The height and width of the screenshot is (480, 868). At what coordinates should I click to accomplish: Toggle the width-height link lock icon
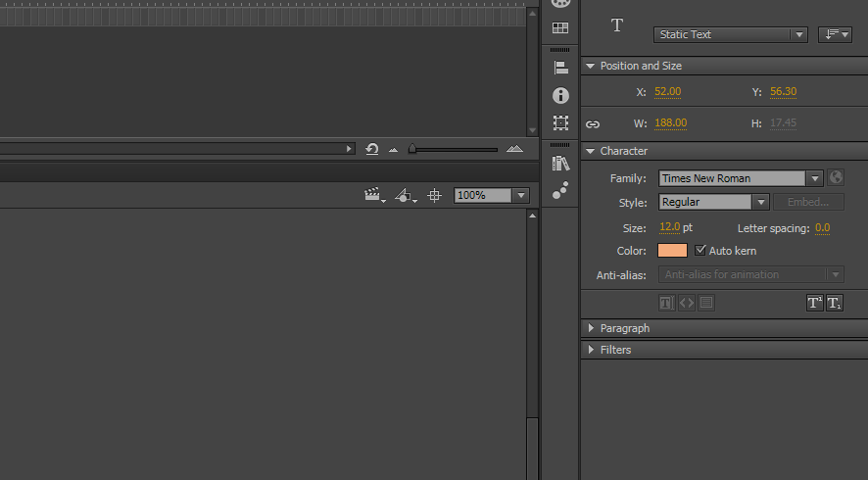click(x=593, y=124)
